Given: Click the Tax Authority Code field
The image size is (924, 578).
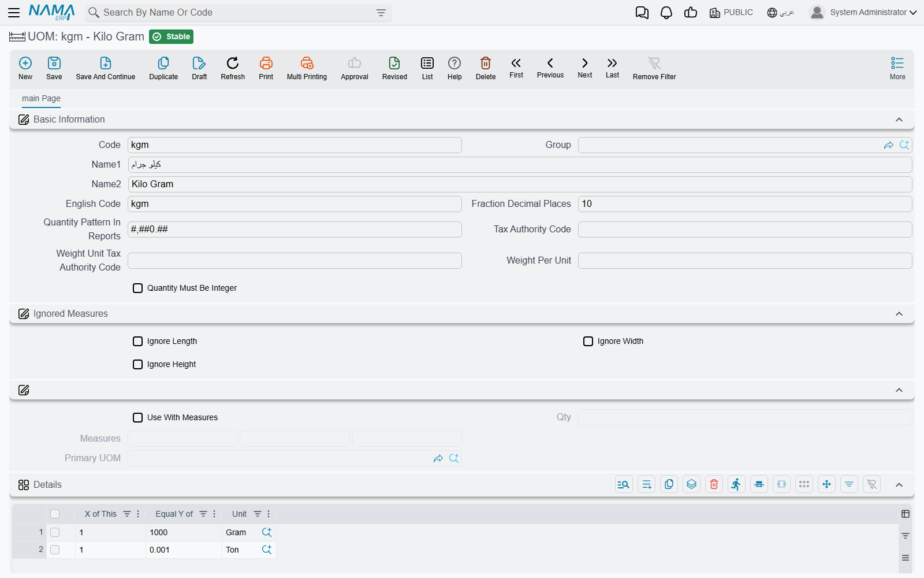Looking at the screenshot, I should [745, 229].
